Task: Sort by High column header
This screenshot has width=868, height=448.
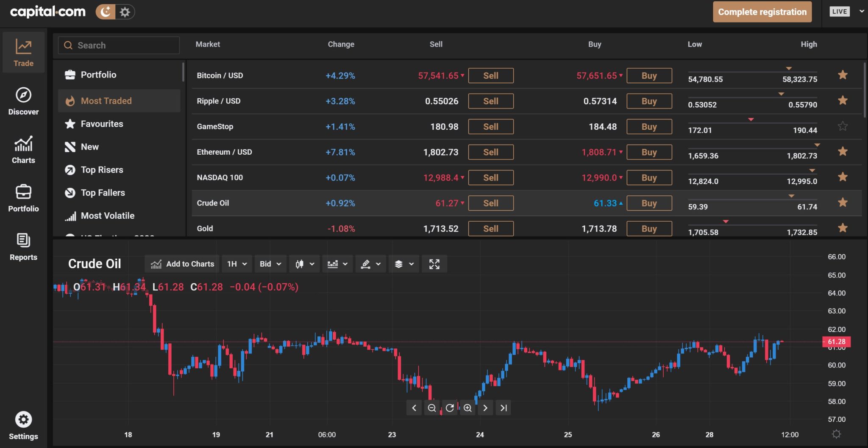Action: pyautogui.click(x=809, y=44)
